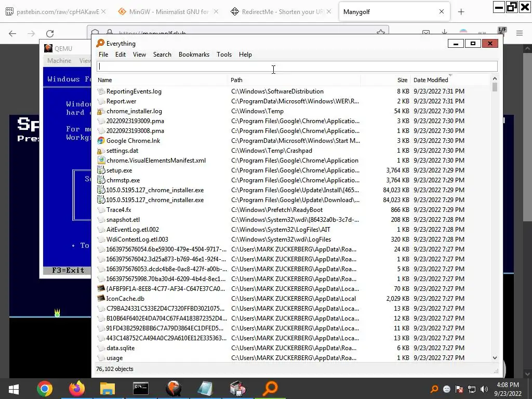Switch to the pastebin.com browser tab
The width and height of the screenshot is (532, 399).
point(56,11)
